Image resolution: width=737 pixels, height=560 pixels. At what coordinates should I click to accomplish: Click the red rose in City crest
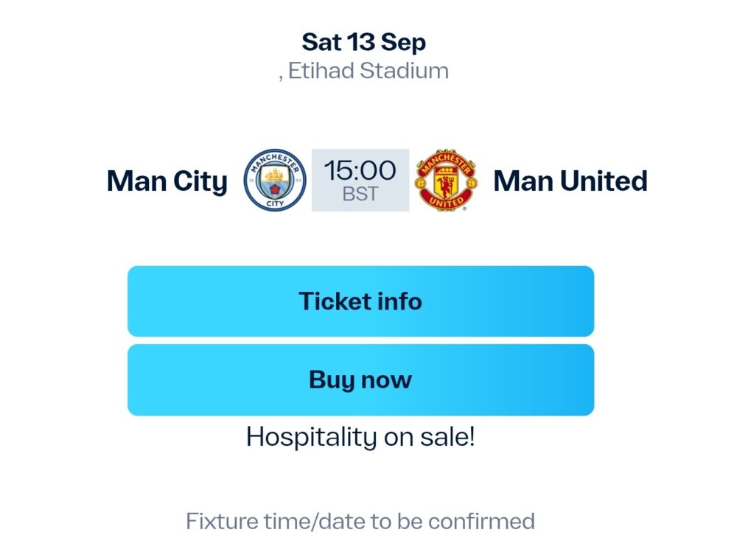tap(275, 190)
